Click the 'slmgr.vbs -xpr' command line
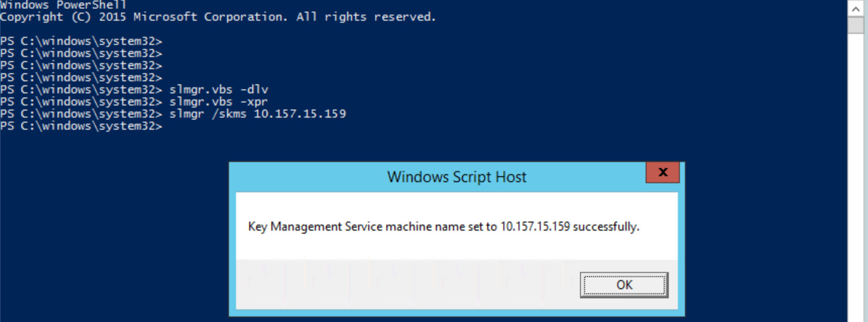 [134, 102]
